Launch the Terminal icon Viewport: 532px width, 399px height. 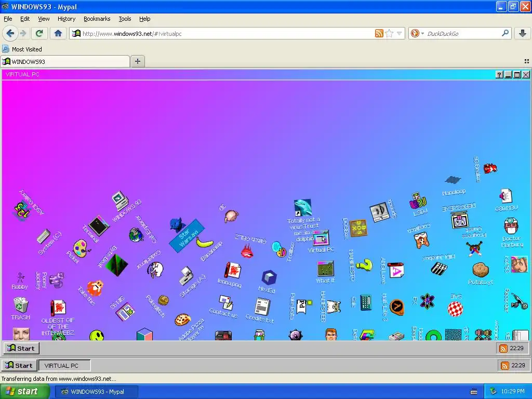click(x=99, y=225)
